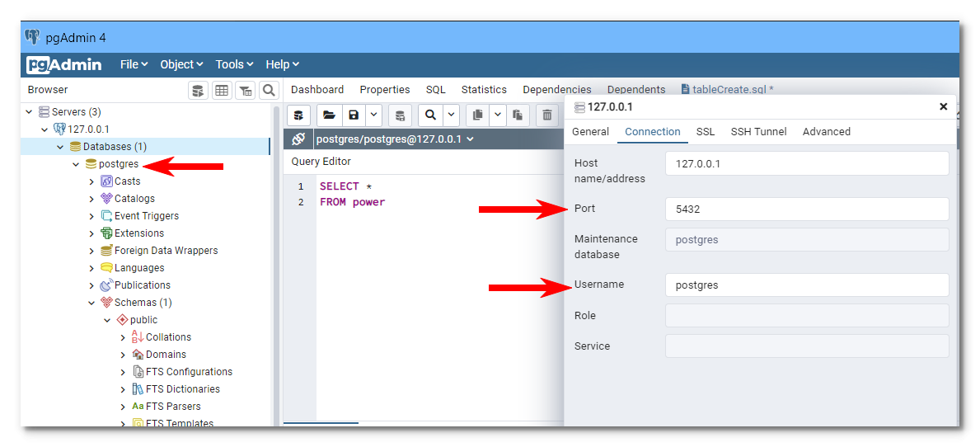Click Find magnifier icon in editor toolbar
The image size is (980, 447).
[430, 115]
